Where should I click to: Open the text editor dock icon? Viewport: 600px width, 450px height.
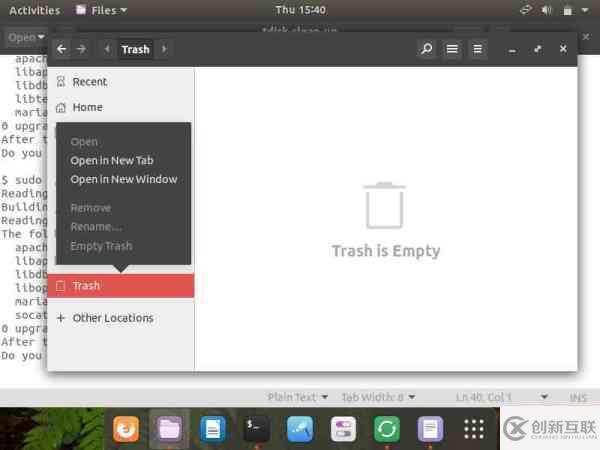point(430,429)
